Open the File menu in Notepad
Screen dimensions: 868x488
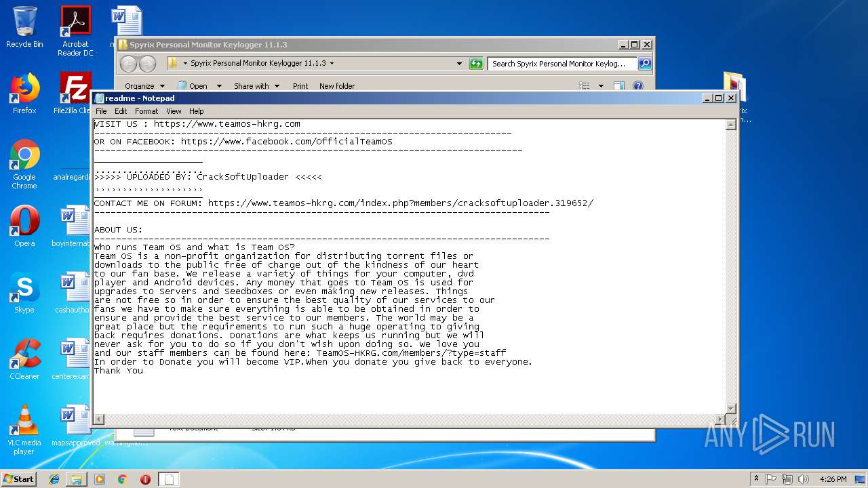click(101, 111)
